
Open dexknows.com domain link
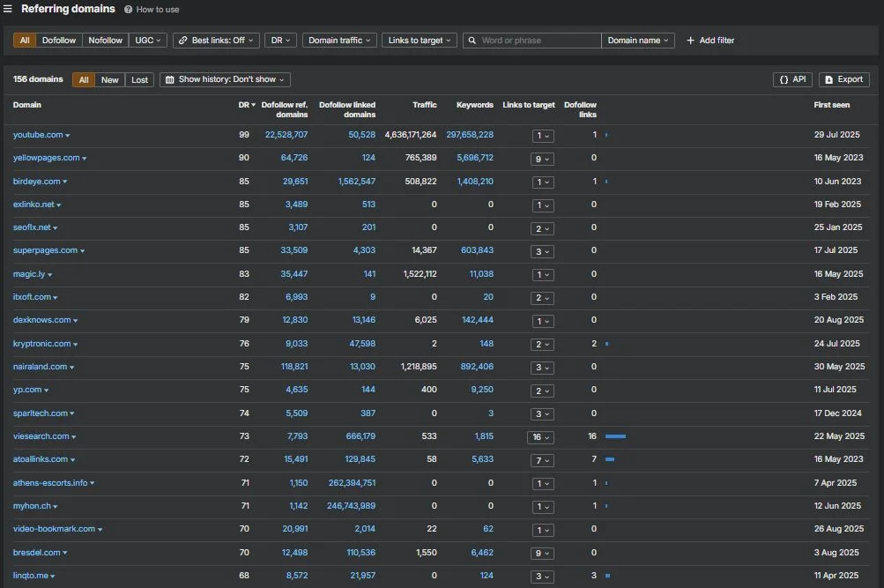click(41, 320)
